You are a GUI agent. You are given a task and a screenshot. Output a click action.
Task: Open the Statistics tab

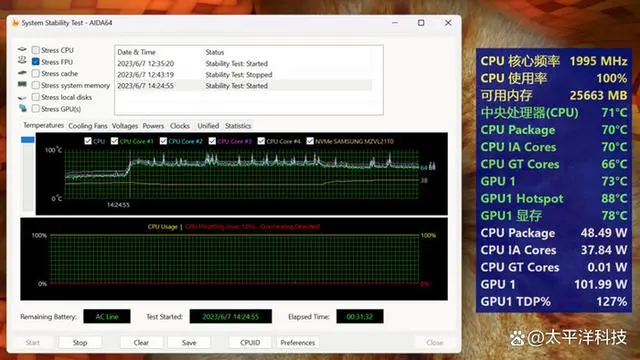pyautogui.click(x=238, y=126)
